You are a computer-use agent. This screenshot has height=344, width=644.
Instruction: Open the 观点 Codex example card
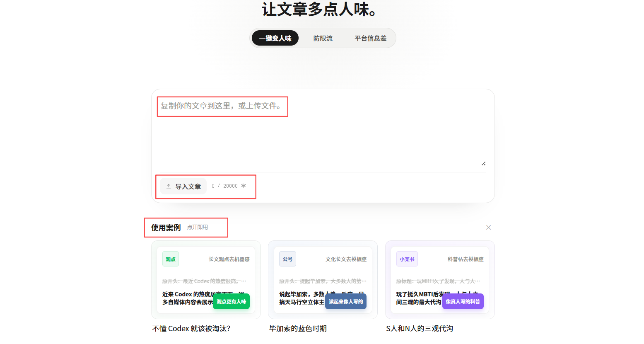206,280
